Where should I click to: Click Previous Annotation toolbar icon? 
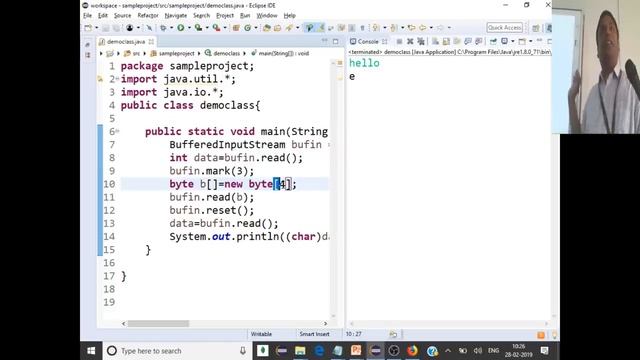click(x=393, y=28)
